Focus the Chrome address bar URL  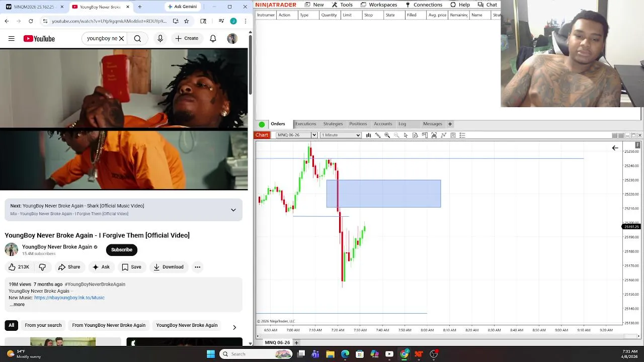109,21
